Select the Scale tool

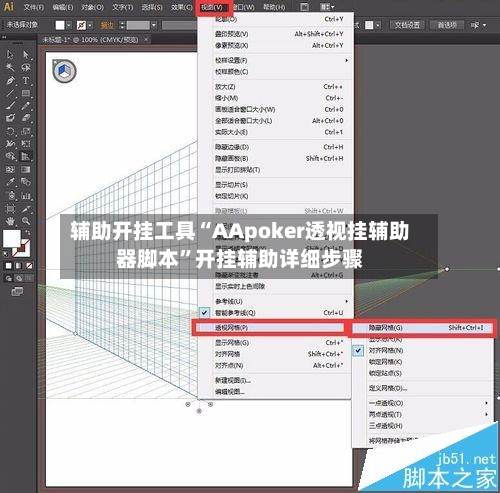pyautogui.click(x=26, y=131)
